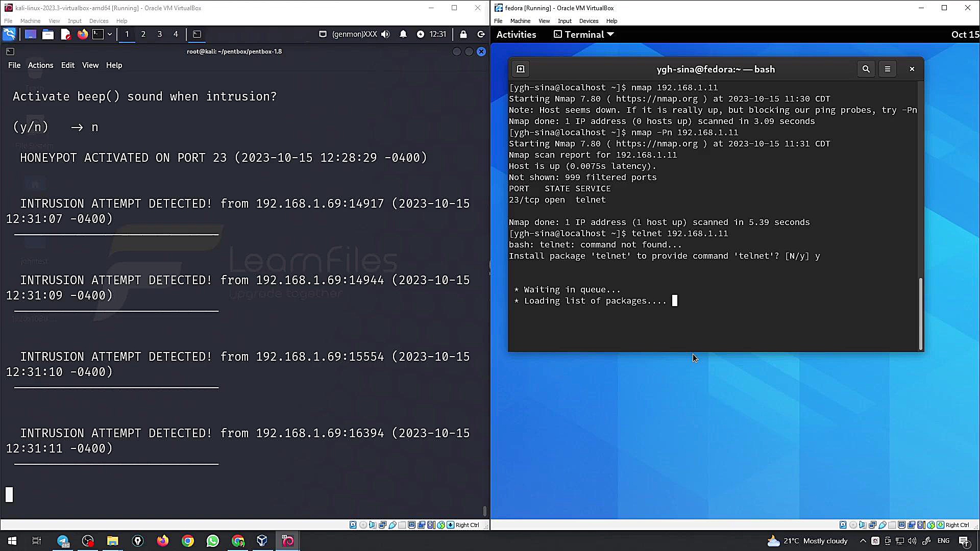Viewport: 980px width, 551px height.
Task: Show hidden icons in Windows tray
Action: pyautogui.click(x=863, y=541)
